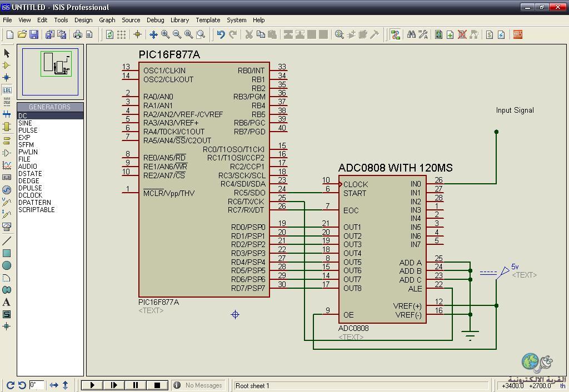This screenshot has width=569, height=392.
Task: Select the Text script mode
Action: point(7,102)
